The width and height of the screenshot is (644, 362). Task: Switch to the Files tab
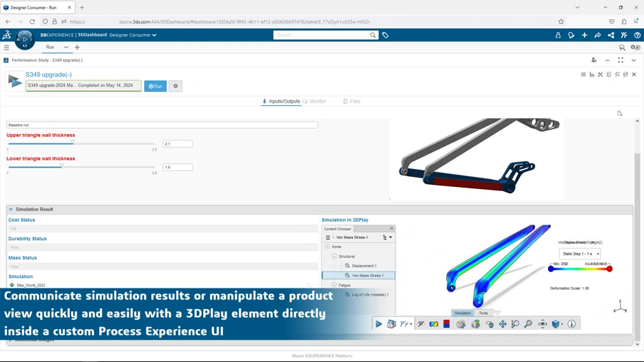tap(352, 101)
